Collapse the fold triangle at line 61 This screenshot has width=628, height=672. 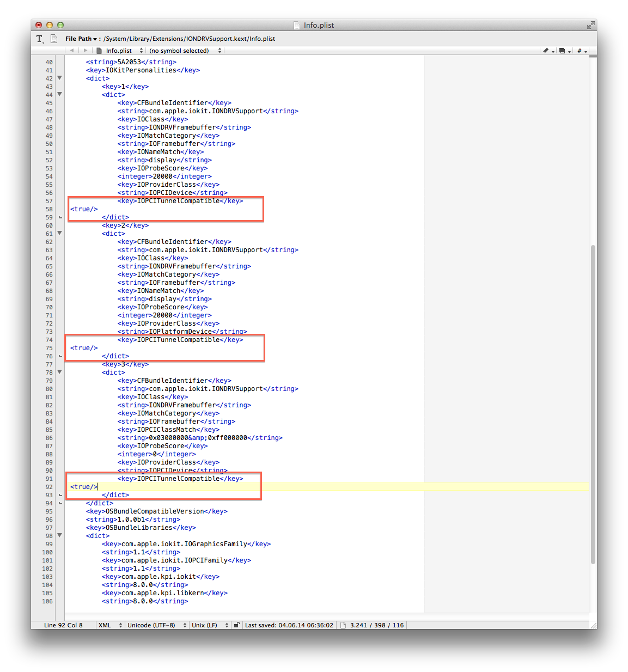[60, 233]
